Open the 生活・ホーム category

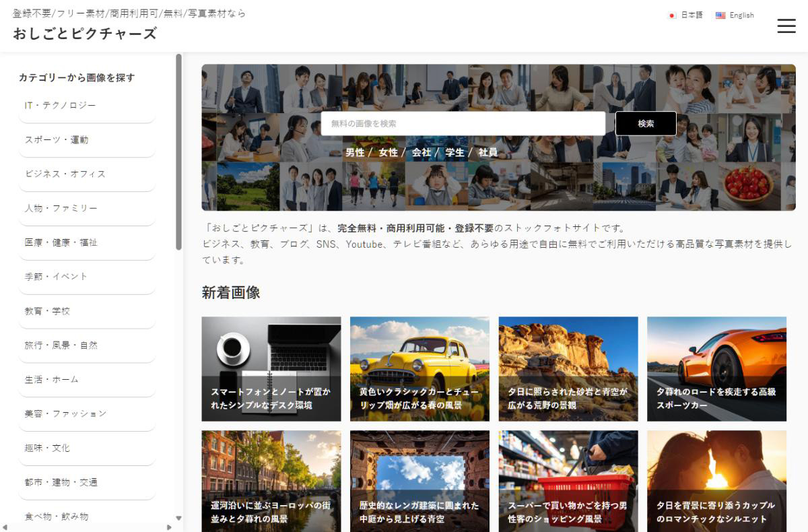(x=87, y=380)
